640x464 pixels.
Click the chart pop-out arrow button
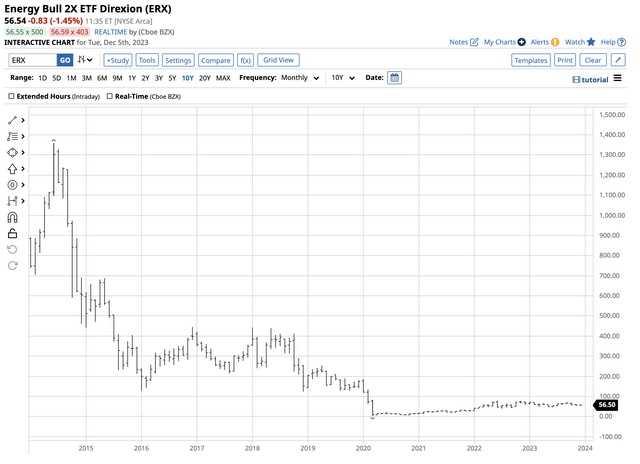coord(618,60)
